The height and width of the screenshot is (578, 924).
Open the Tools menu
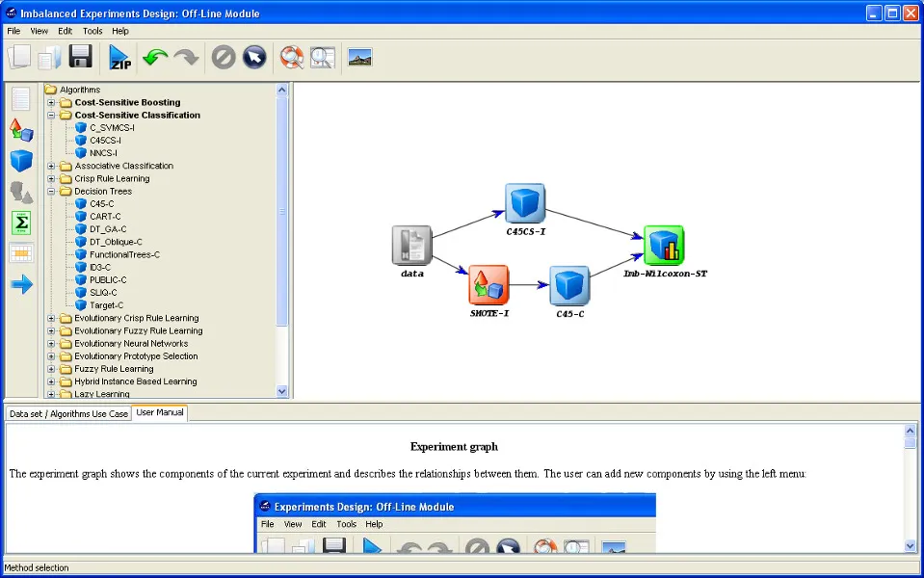click(92, 30)
